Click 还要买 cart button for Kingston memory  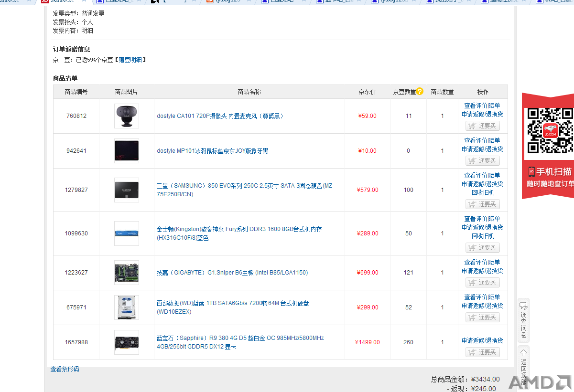click(x=483, y=248)
